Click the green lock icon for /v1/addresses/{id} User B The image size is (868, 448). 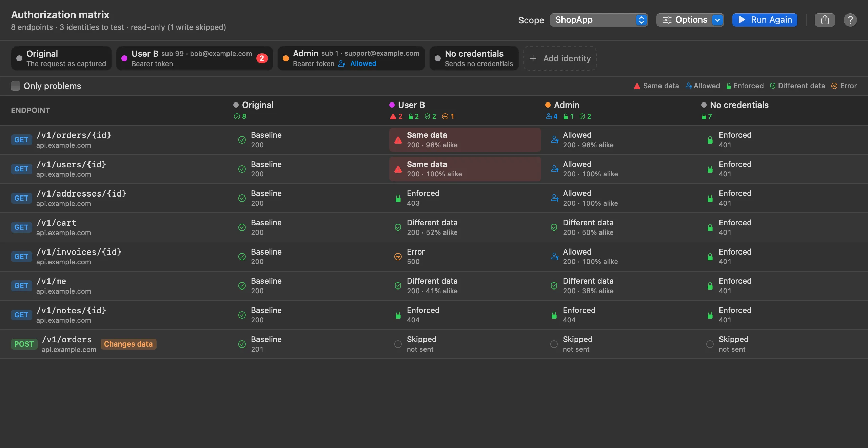coord(398,198)
